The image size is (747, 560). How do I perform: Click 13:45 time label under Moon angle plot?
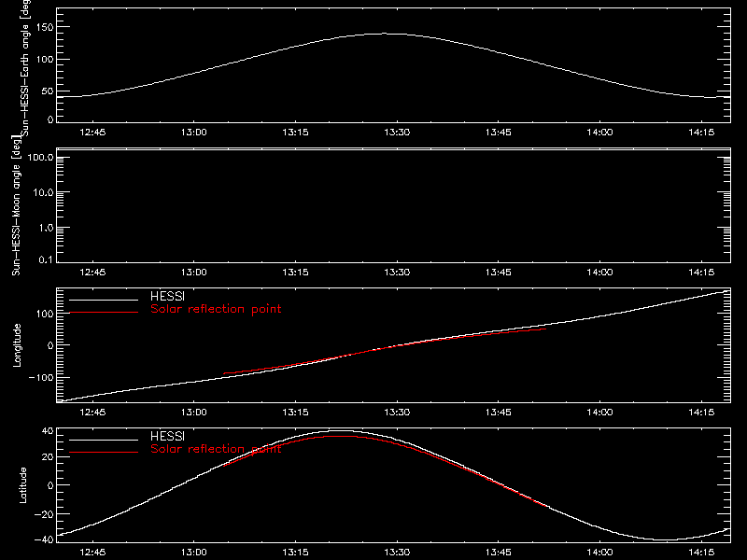tap(499, 273)
